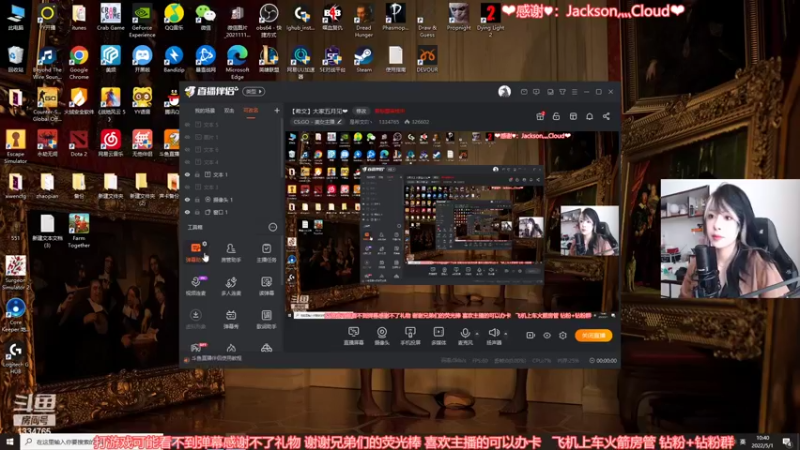The image size is (800, 450).
Task: Open the Microsoft Edge desktop shortcut
Action: (237, 62)
